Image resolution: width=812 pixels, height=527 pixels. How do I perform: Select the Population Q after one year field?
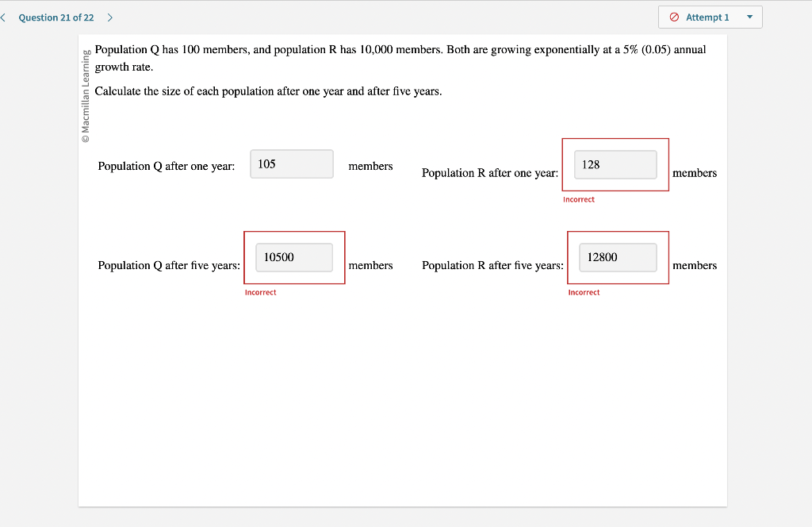click(291, 163)
